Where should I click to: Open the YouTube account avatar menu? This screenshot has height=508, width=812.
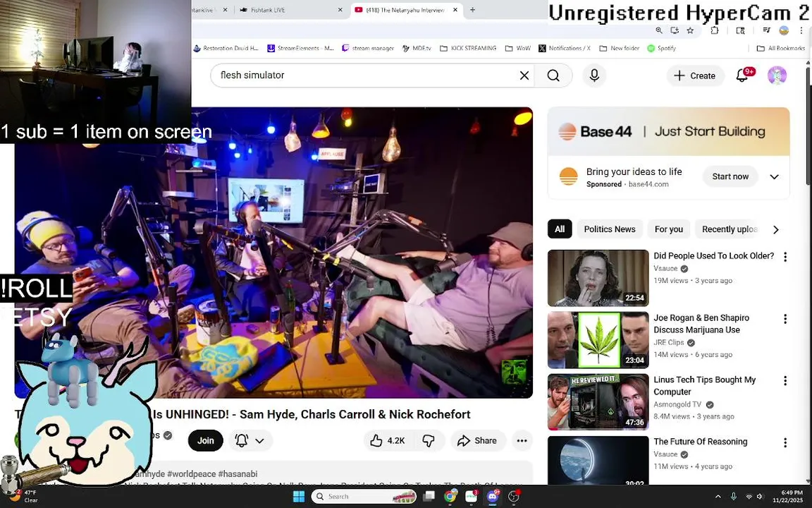tap(777, 75)
